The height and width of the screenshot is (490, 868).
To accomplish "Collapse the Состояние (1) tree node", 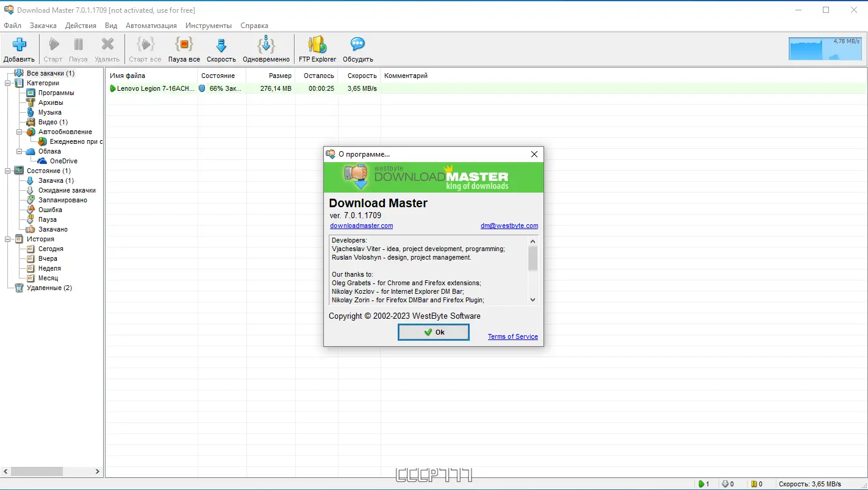I will click(8, 171).
